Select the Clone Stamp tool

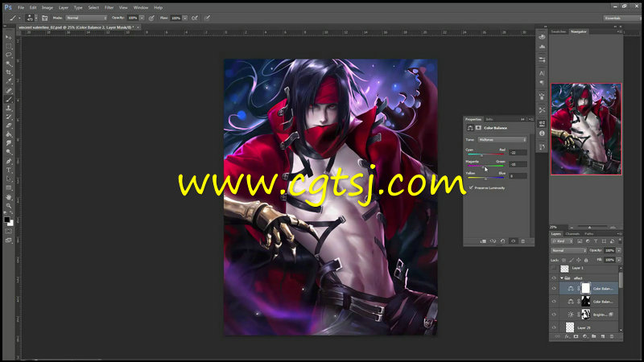(x=9, y=108)
